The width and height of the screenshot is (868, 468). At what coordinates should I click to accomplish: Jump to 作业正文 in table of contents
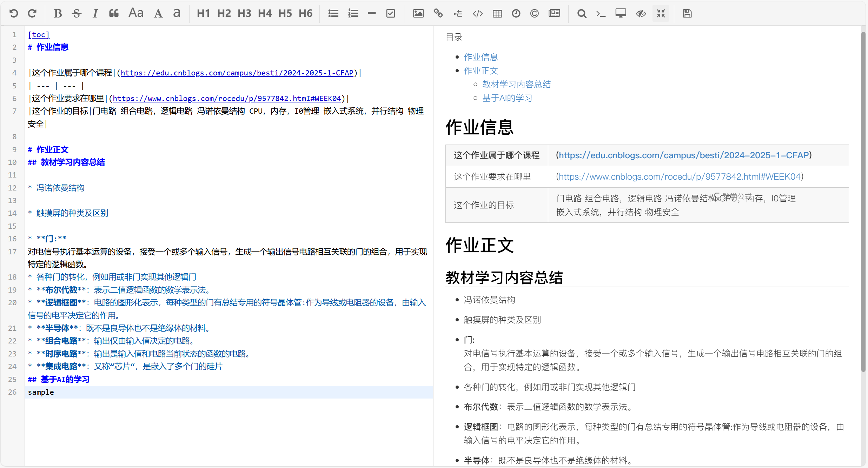pos(481,71)
